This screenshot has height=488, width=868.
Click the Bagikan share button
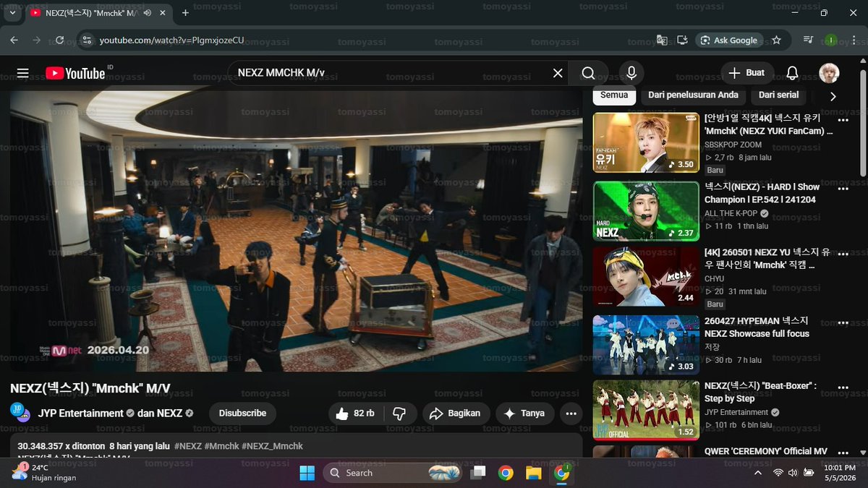(456, 414)
